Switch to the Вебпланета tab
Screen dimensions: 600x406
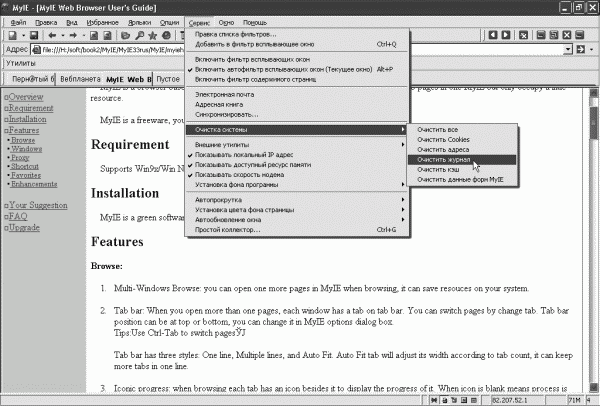point(80,79)
